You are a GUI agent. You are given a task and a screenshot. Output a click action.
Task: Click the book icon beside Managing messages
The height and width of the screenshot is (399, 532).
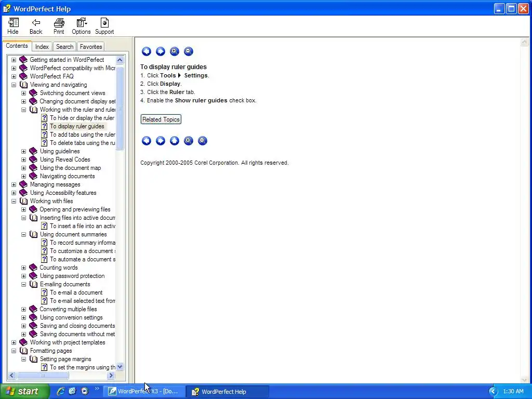(23, 184)
